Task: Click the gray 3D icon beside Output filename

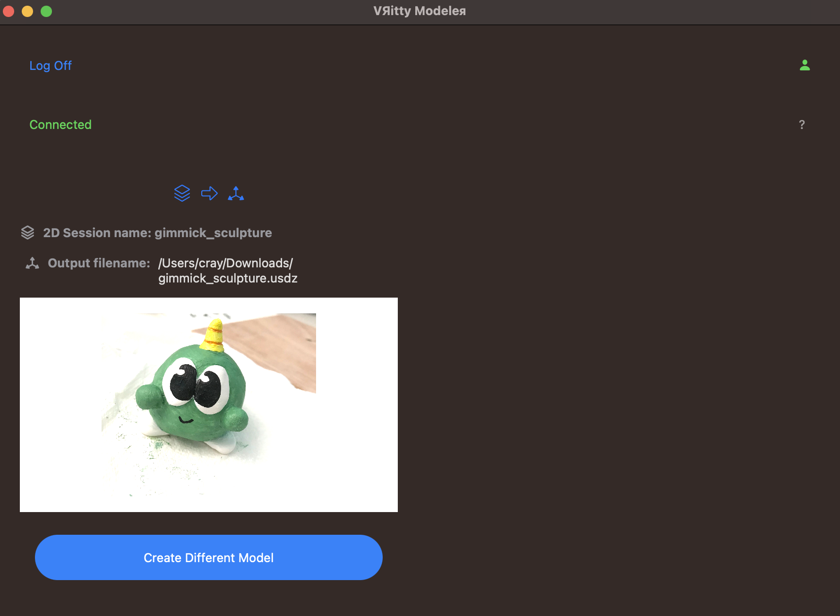Action: [x=32, y=263]
